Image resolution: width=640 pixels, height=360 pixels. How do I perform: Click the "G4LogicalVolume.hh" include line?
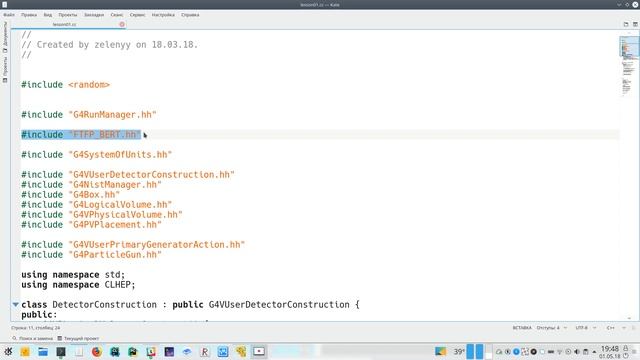97,204
